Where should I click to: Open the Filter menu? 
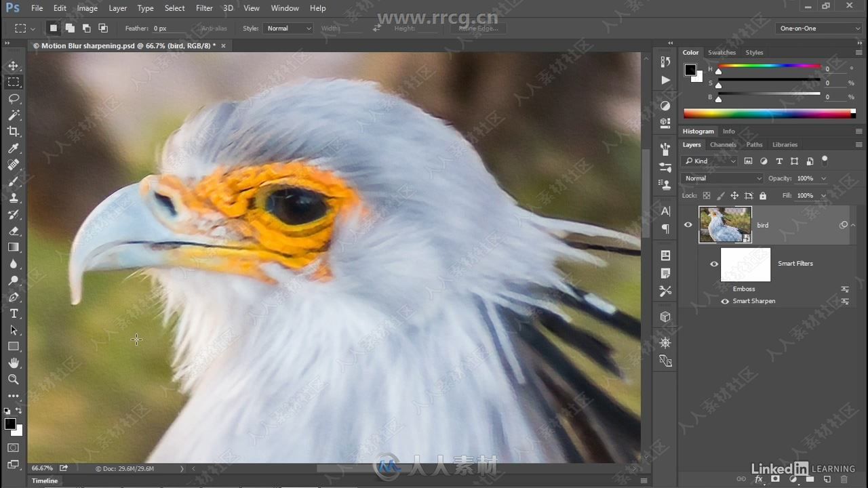pos(204,8)
